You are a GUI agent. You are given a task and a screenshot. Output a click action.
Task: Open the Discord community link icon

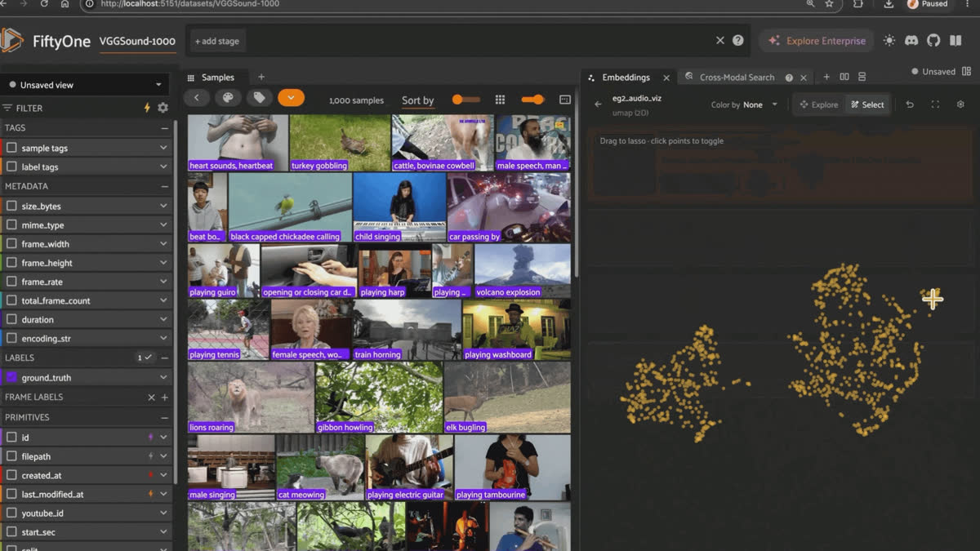[x=911, y=41]
